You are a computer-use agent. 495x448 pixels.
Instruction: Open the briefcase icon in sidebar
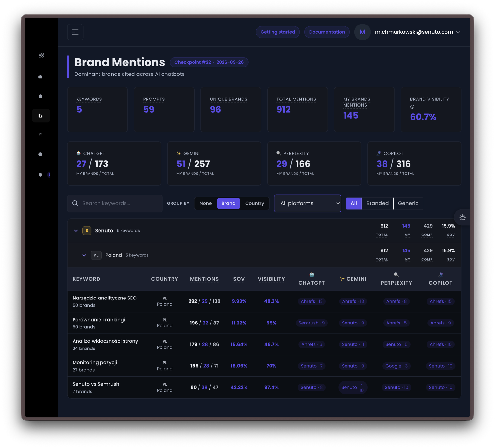40,77
